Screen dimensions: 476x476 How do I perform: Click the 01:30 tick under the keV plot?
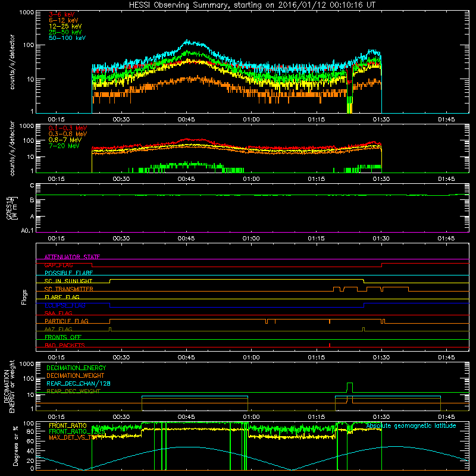click(381, 120)
